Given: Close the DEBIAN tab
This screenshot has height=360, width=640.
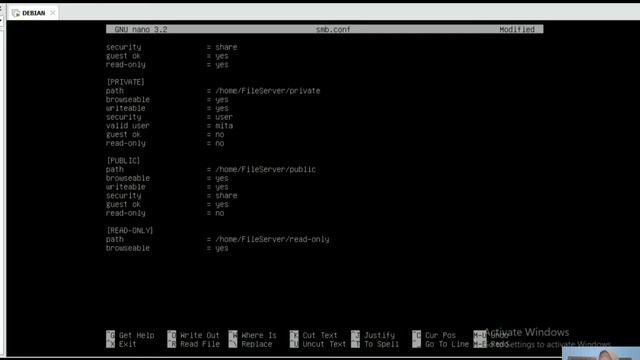Looking at the screenshot, I should point(53,13).
